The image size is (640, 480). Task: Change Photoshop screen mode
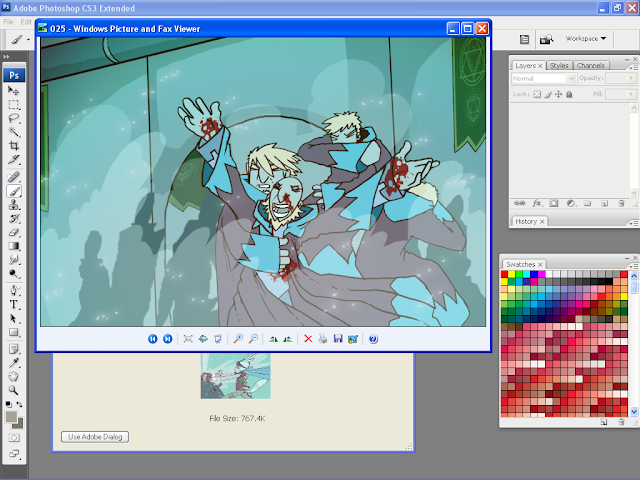[13, 453]
